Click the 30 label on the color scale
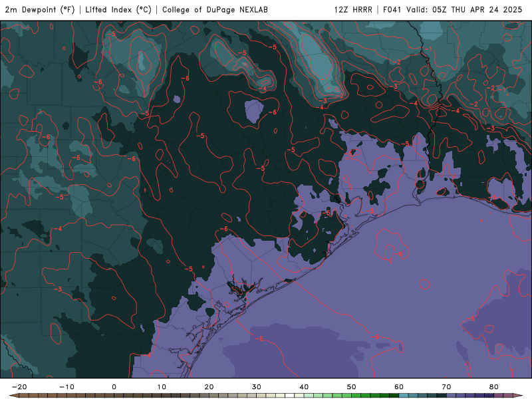Viewport: 532px width, 399px height. 257,387
